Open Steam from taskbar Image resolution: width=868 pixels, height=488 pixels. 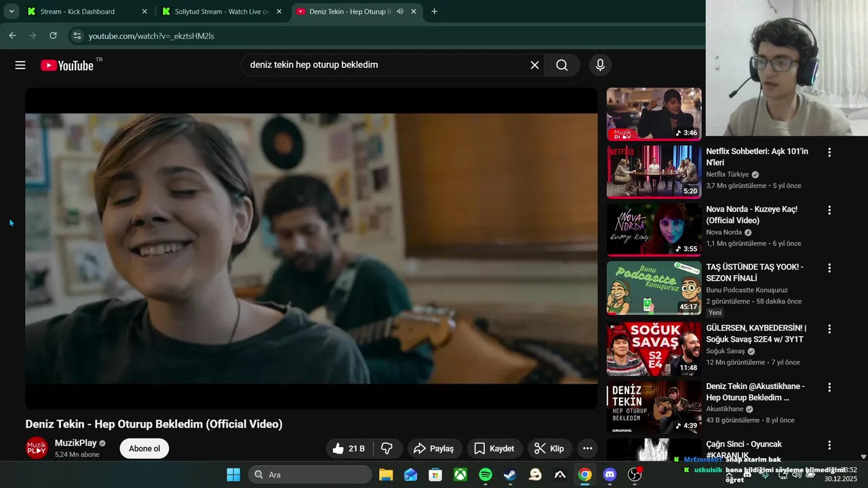point(510,474)
